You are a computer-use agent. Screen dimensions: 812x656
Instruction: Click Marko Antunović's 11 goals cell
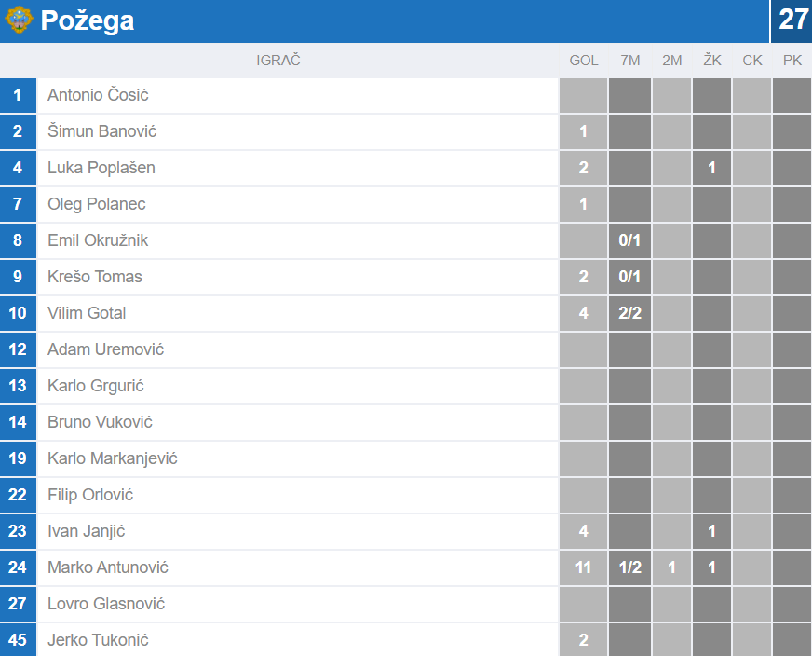584,567
